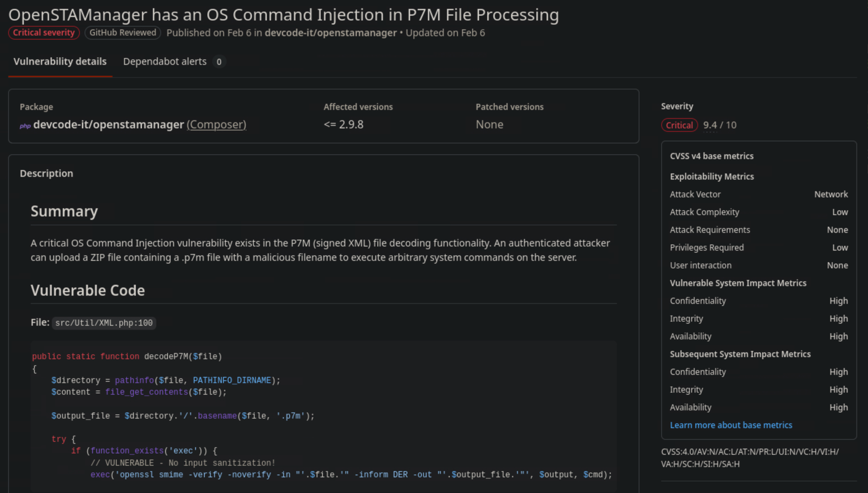The width and height of the screenshot is (868, 493).
Task: Click the Summary heading
Action: pos(64,211)
